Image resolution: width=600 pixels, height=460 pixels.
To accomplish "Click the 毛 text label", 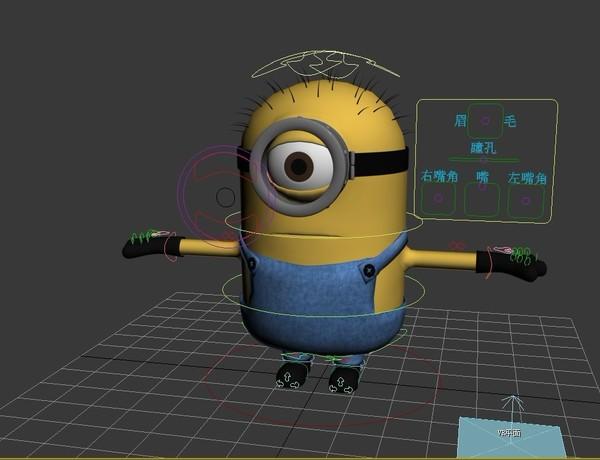I will click(510, 121).
